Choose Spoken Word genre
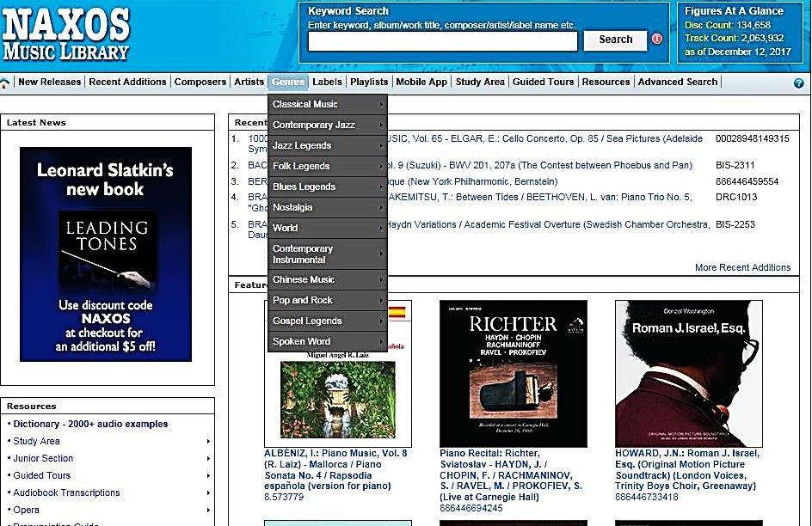 pos(327,342)
